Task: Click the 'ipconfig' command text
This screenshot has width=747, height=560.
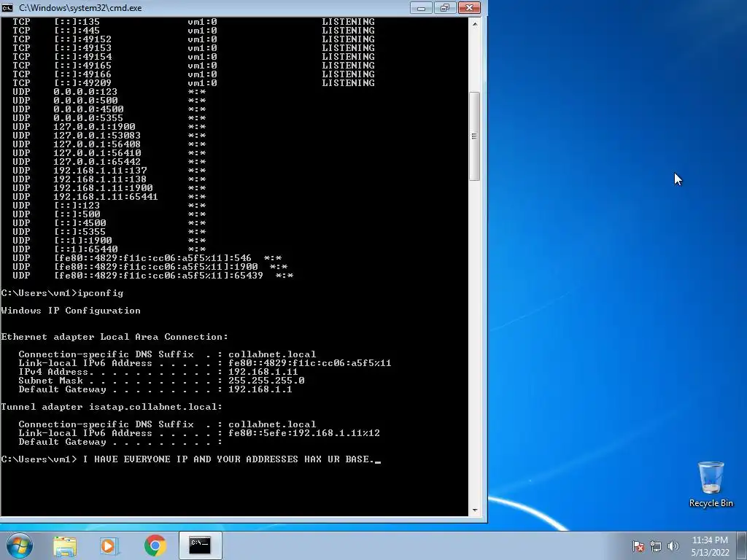Action: [x=101, y=293]
